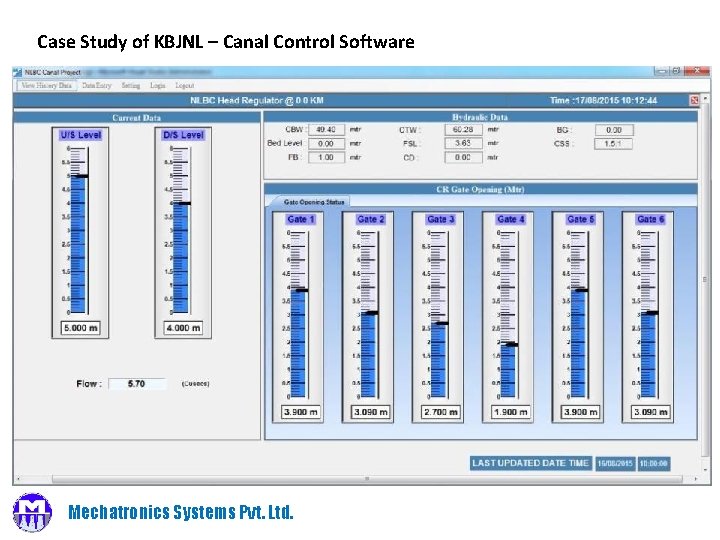Click the D/S Level reading 4.000 m
The image size is (720, 540).
(183, 328)
